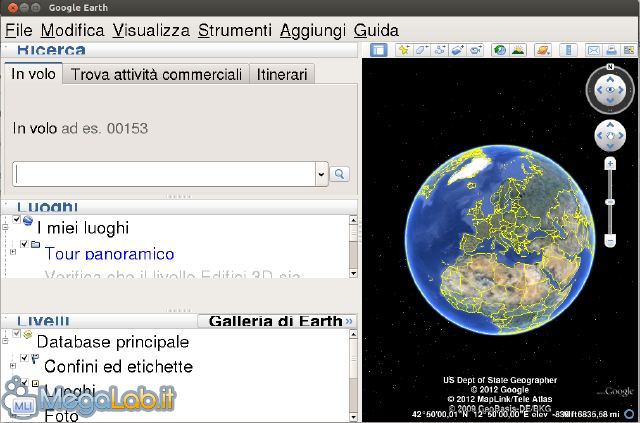Move down with the hand joystick arrow

(x=610, y=146)
